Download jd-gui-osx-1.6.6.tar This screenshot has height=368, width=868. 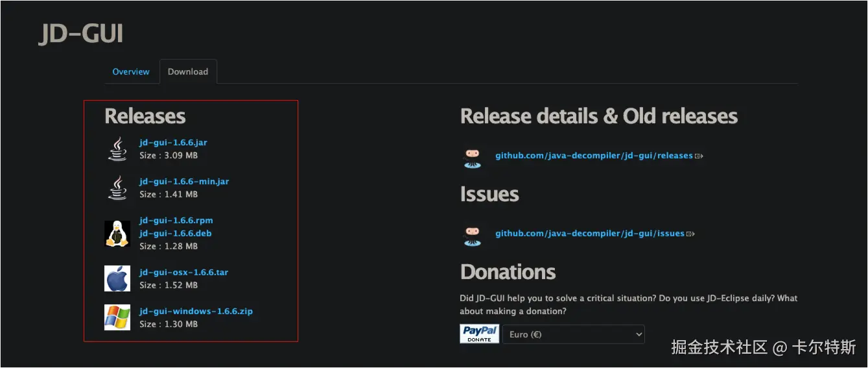pyautogui.click(x=183, y=272)
